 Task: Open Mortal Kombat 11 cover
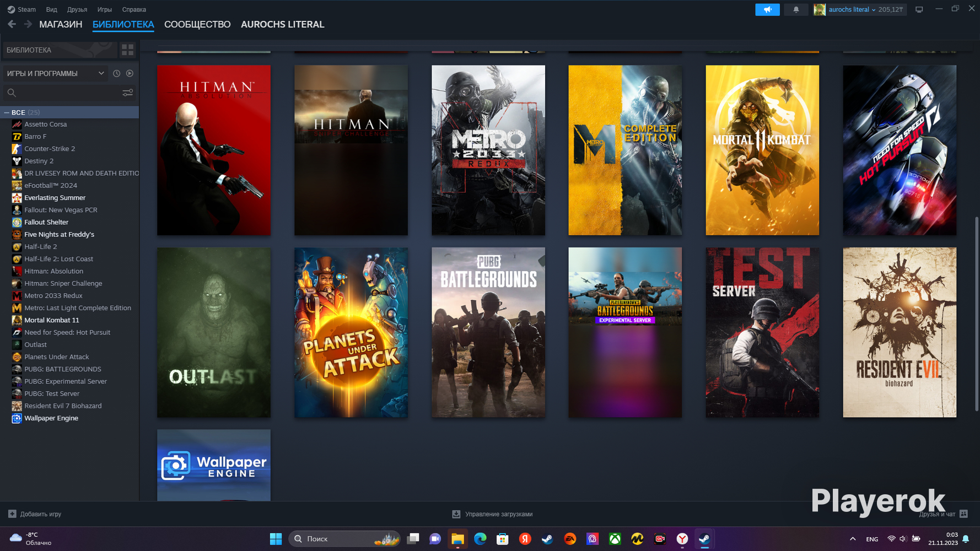[762, 150]
